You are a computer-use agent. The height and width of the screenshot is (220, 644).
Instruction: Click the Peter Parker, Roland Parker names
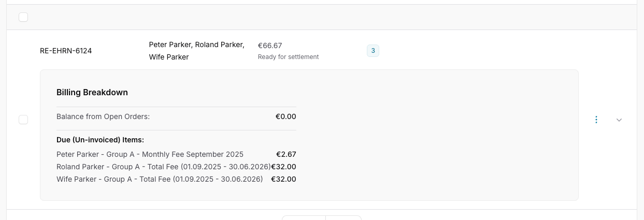[x=196, y=45]
